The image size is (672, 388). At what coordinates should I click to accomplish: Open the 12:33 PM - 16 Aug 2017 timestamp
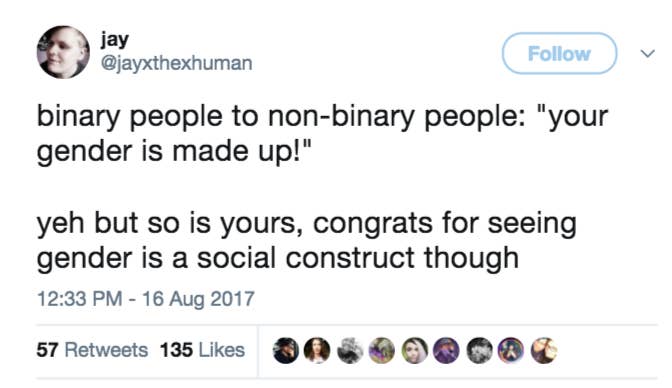(146, 298)
